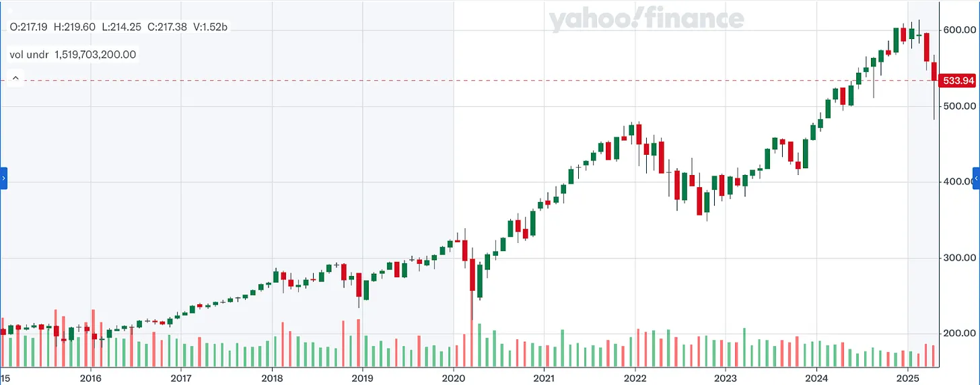
Task: Click the right blue side panel arrow
Action: [976, 179]
